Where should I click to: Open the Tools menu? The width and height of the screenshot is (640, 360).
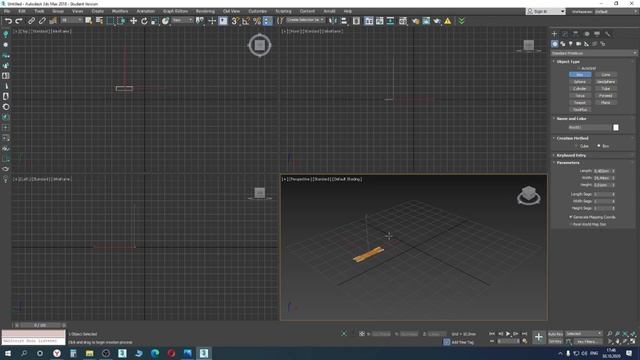click(39, 11)
